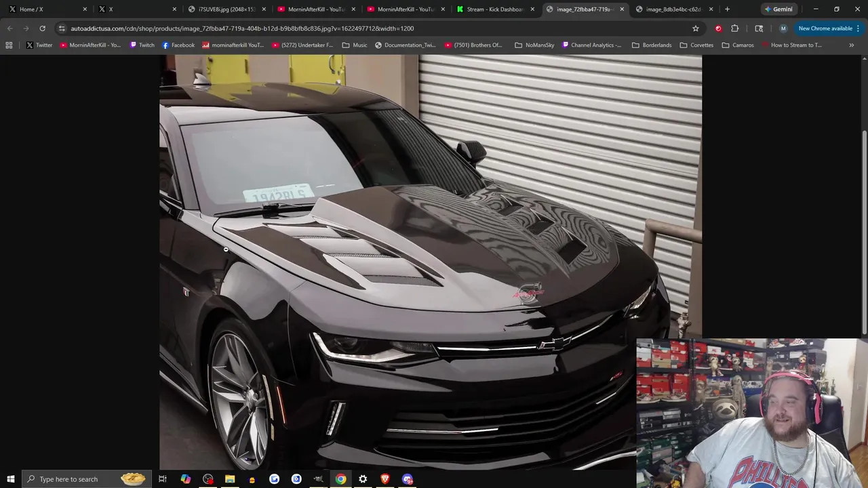The image size is (868, 488).
Task: Open the Channel Analytics bookmark
Action: point(591,45)
